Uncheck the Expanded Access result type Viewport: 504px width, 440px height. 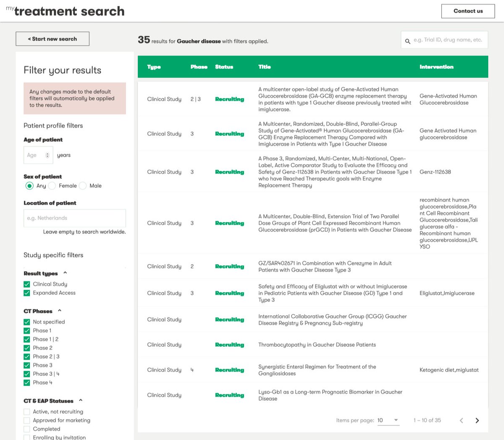[27, 293]
